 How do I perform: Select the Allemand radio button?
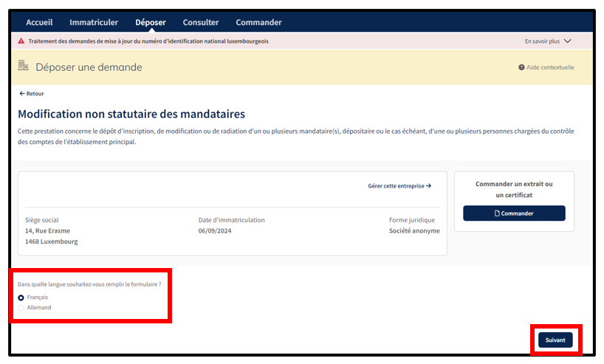21,307
